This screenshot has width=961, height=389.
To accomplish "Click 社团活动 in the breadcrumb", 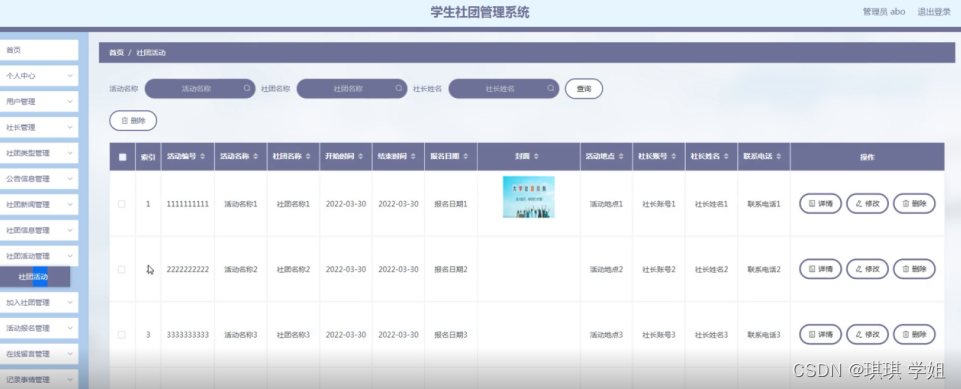I will pos(151,53).
